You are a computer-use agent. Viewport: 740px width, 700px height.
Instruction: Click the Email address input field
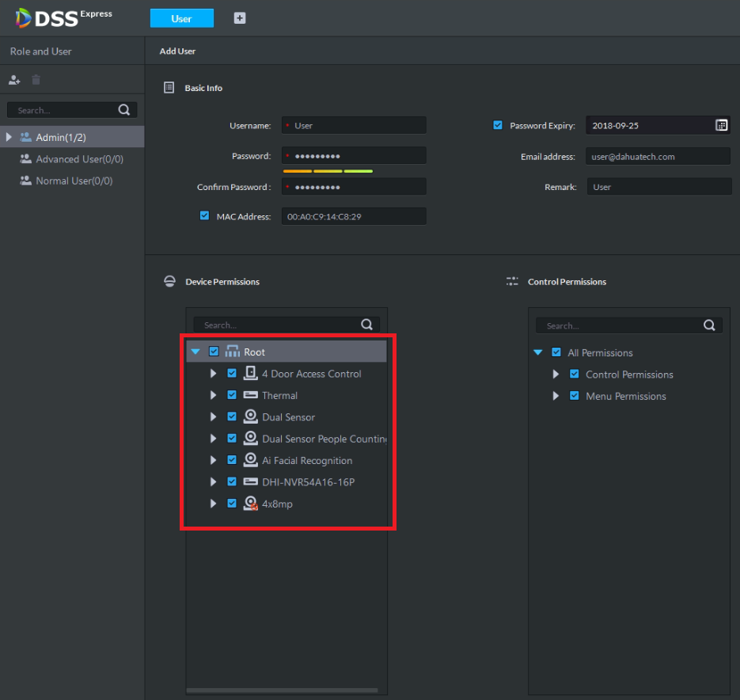(658, 157)
